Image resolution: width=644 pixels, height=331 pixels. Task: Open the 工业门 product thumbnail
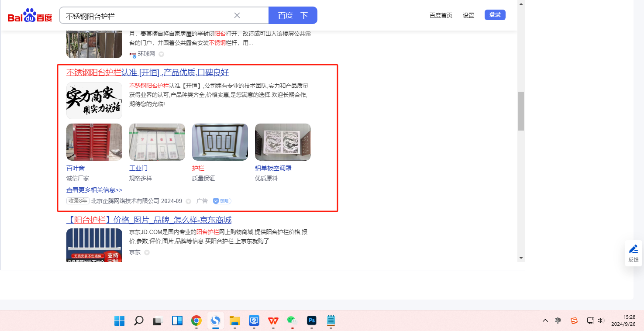point(157,142)
